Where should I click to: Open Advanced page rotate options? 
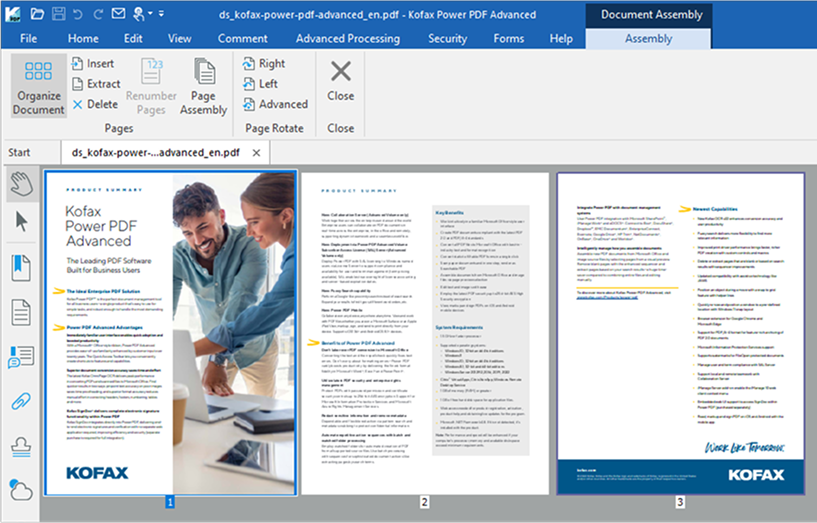point(275,104)
